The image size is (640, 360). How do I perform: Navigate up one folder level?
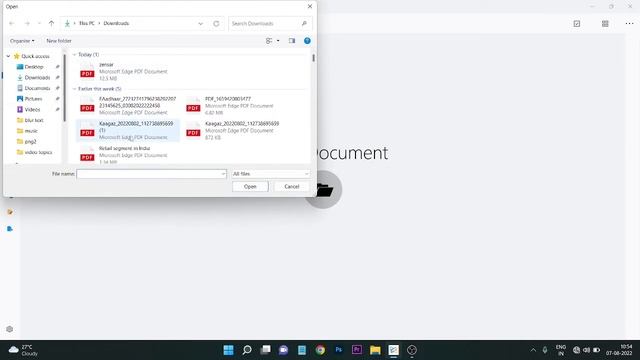[x=51, y=24]
